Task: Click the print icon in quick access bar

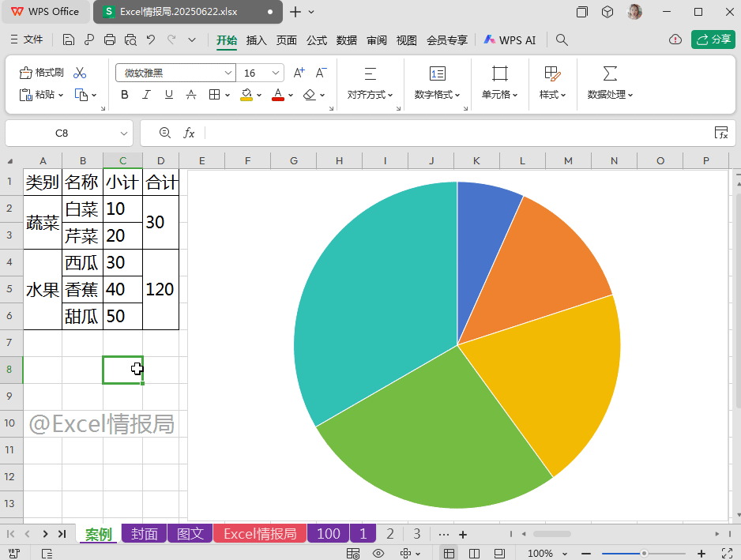Action: point(110,39)
